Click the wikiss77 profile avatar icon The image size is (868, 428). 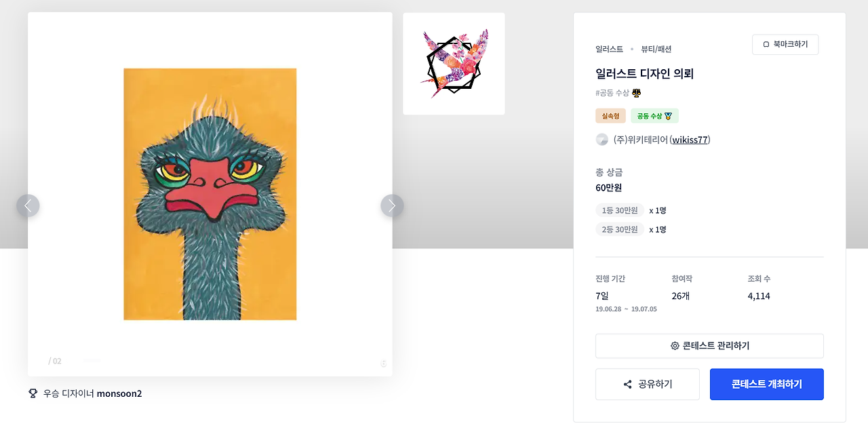point(601,140)
